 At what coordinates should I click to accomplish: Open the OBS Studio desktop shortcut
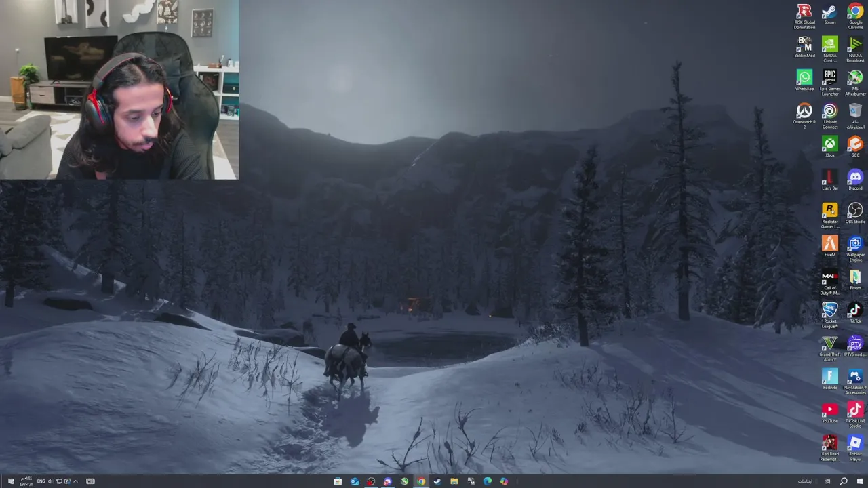tap(855, 211)
